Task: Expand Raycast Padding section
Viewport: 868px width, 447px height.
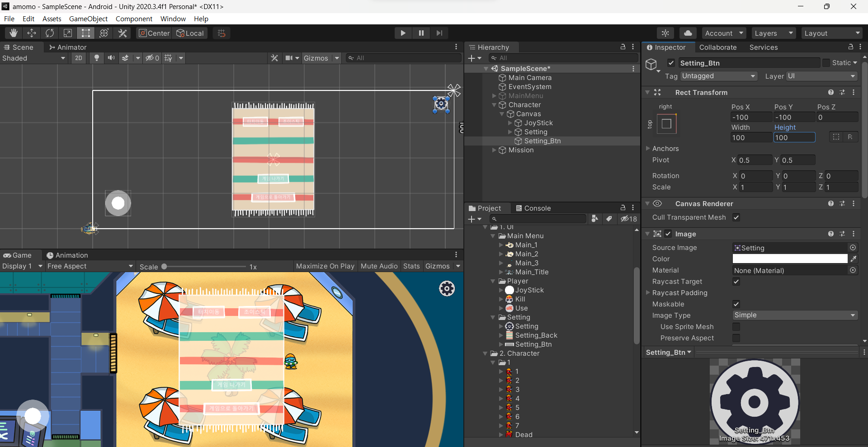Action: tap(648, 292)
